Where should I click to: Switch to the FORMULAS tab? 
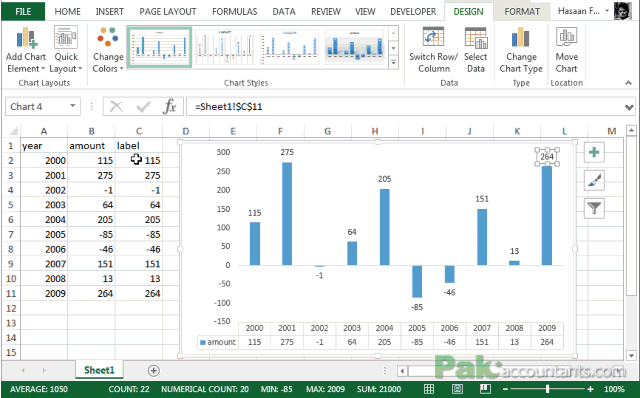(x=234, y=11)
